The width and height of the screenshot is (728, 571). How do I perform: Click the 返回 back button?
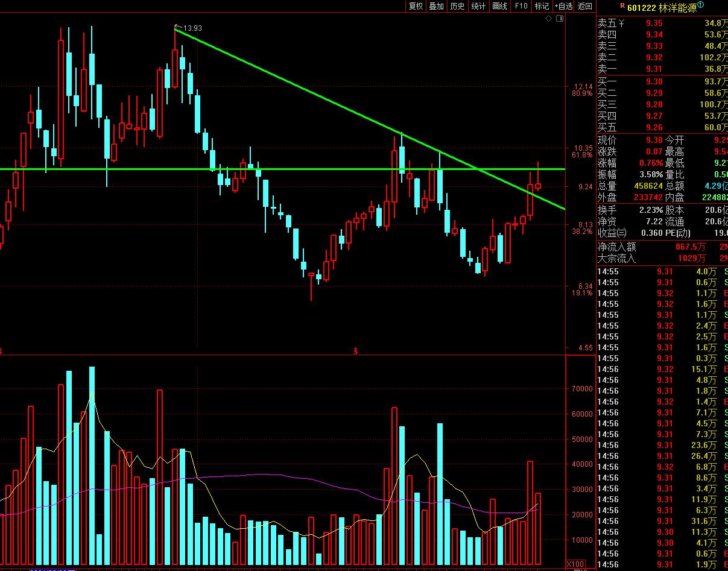584,6
